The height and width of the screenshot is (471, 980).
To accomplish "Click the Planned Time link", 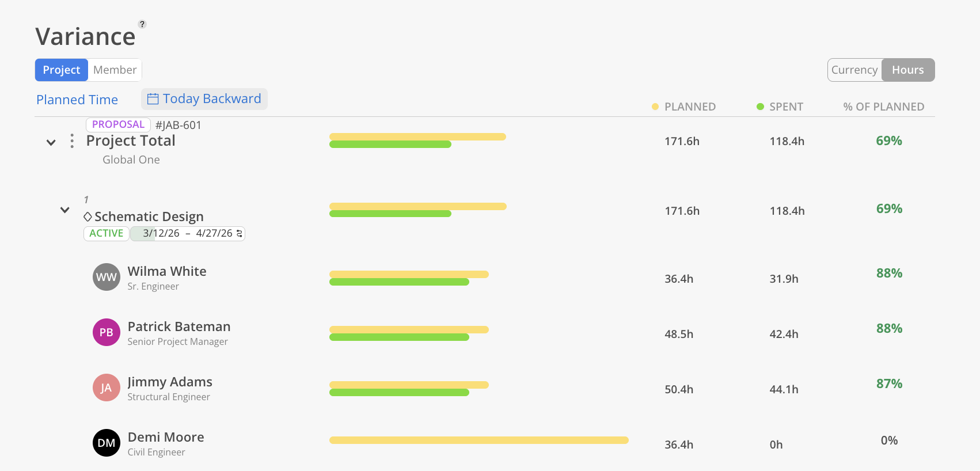I will click(x=77, y=100).
